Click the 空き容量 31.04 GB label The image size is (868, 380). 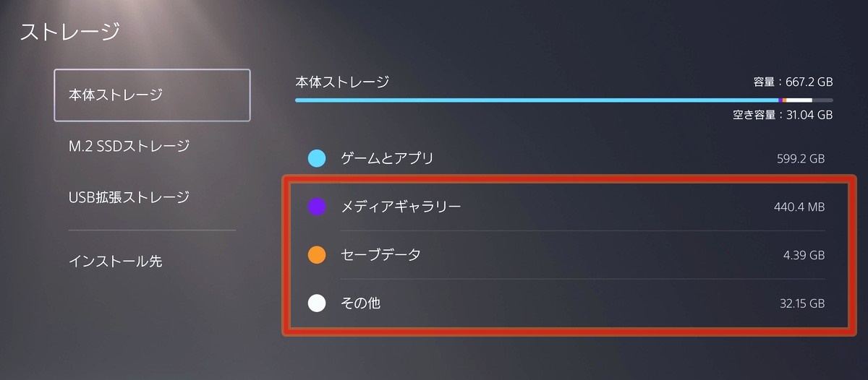coord(783,115)
